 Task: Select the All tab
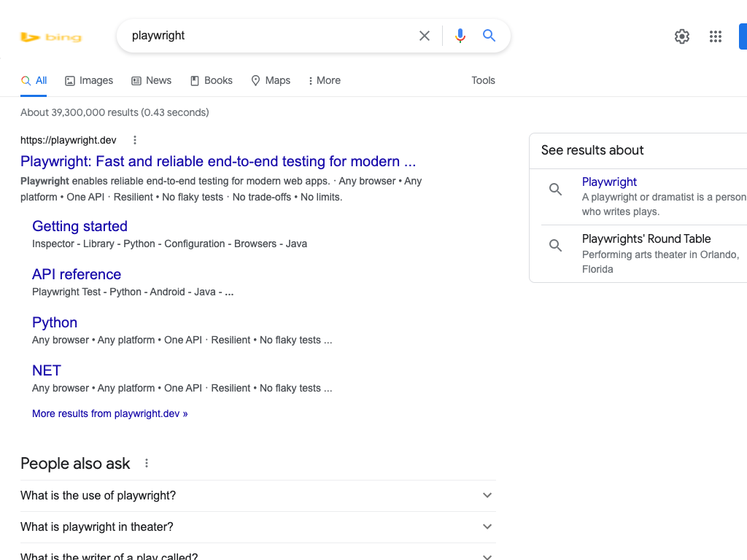(x=34, y=80)
